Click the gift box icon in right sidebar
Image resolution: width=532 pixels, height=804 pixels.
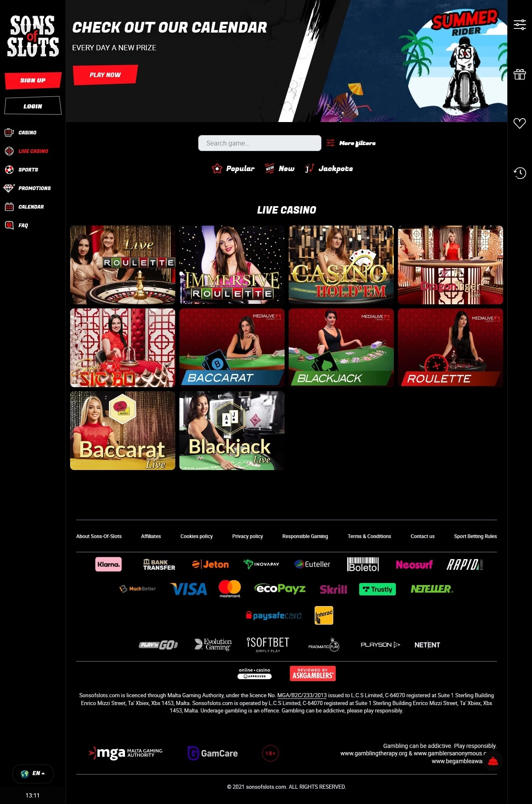click(520, 74)
